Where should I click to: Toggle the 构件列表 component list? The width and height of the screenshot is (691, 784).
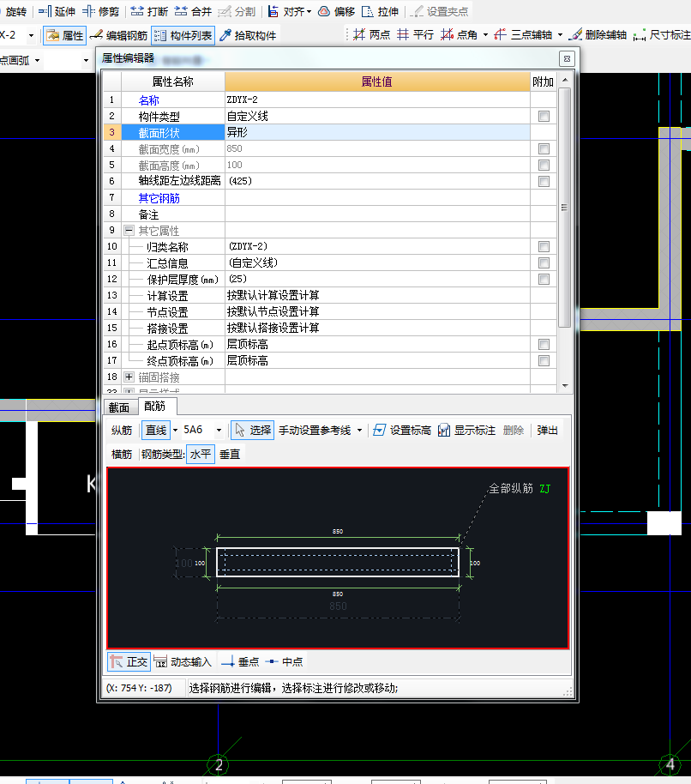point(183,35)
